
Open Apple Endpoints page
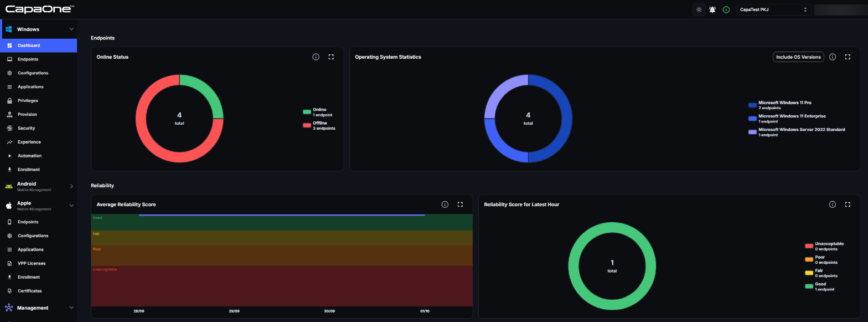pyautogui.click(x=39, y=222)
